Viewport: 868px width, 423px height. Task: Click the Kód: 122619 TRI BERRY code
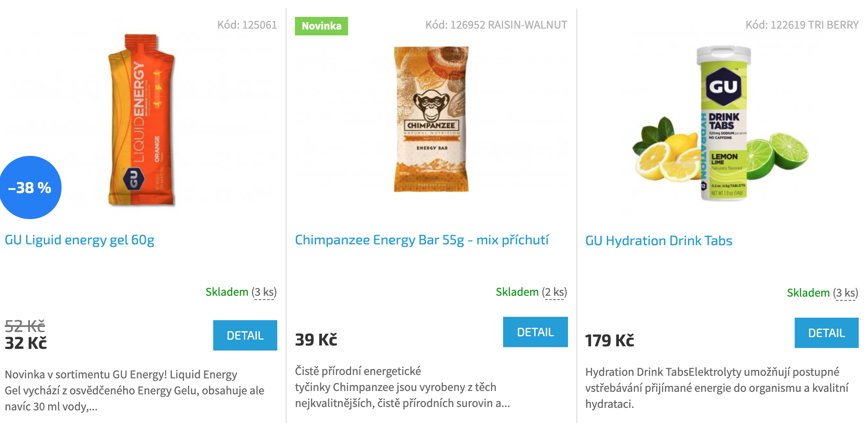pyautogui.click(x=802, y=25)
